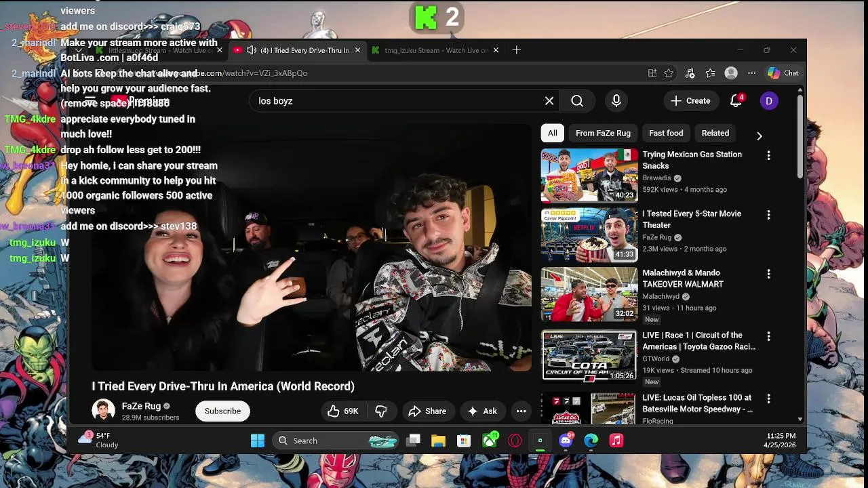Click the Ask button
The width and height of the screenshot is (868, 488).
(482, 411)
